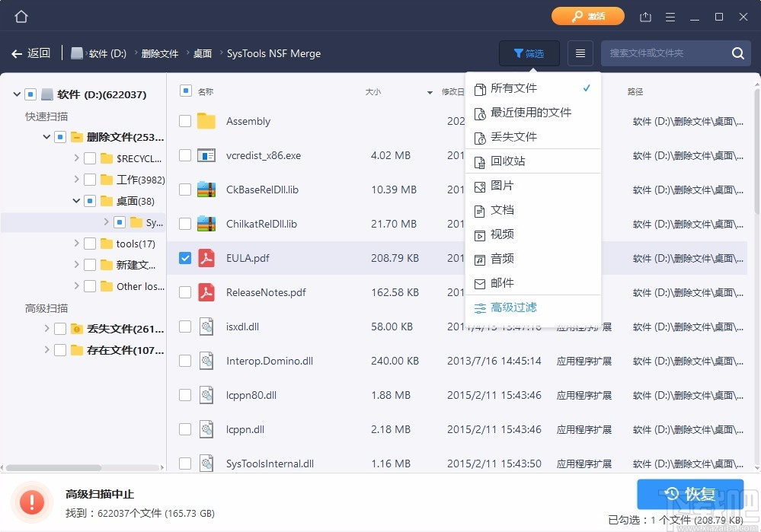Open the 高级过滤 advanced filter link
The width and height of the screenshot is (761, 532).
[x=513, y=307]
